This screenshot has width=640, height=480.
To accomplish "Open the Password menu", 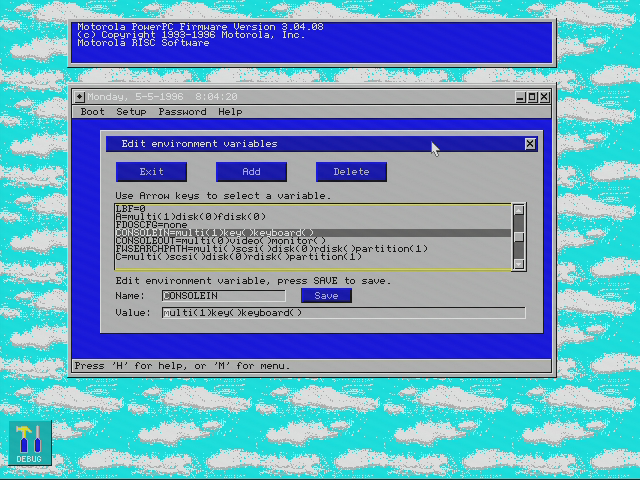I will pyautogui.click(x=182, y=112).
